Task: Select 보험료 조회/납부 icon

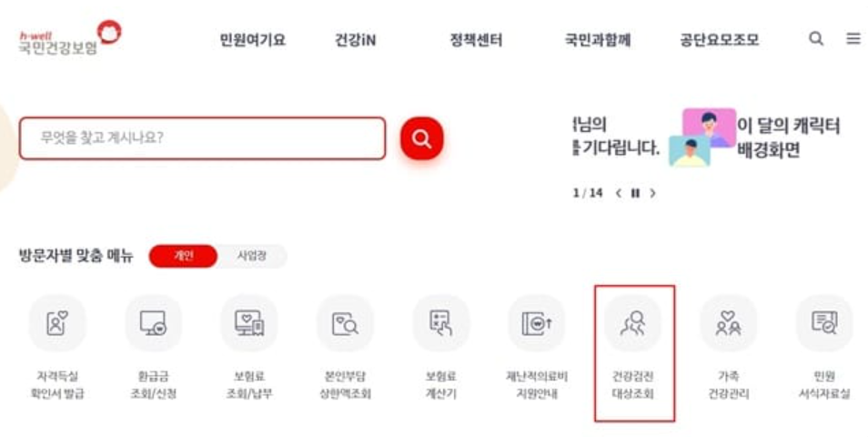Action: click(x=249, y=323)
